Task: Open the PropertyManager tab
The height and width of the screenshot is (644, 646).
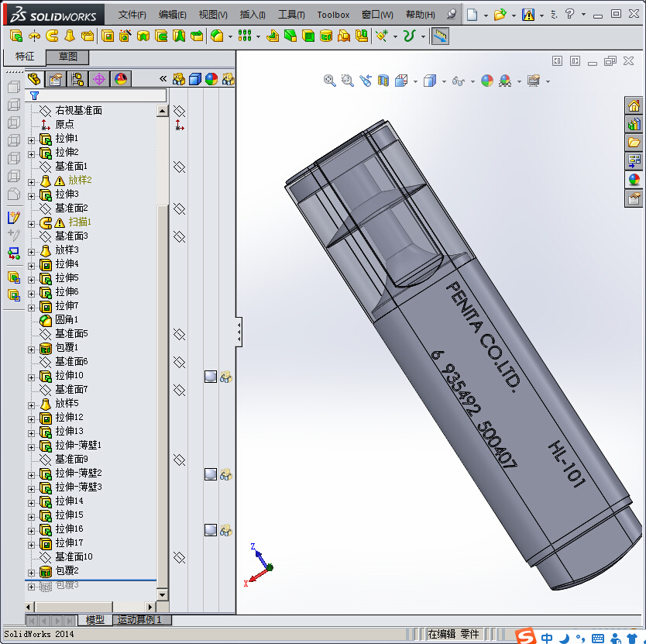Action: click(56, 79)
